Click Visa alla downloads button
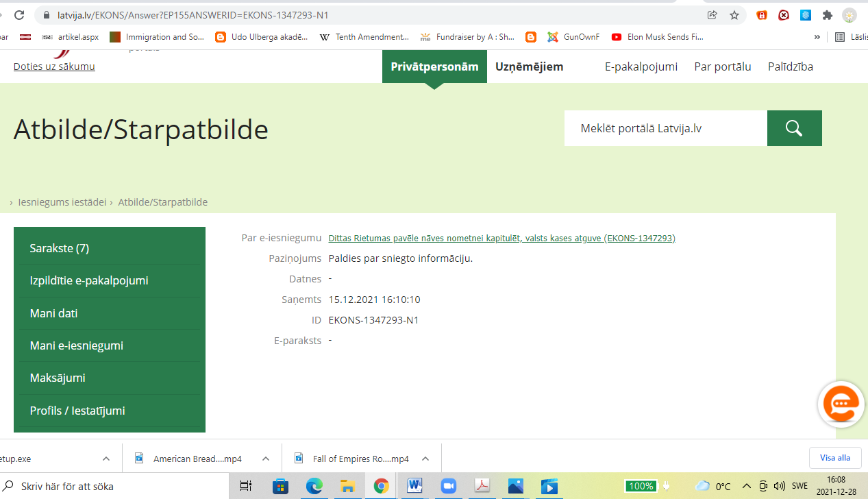This screenshot has height=499, width=868. coord(834,458)
